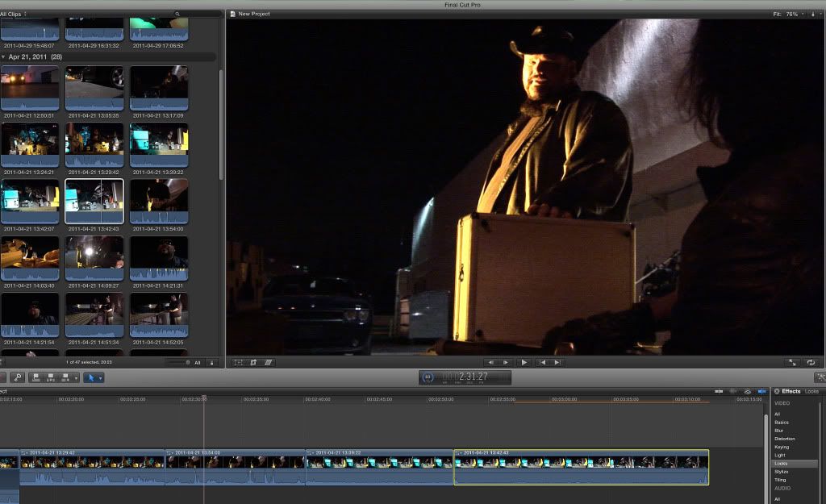Select browser clip 2011-04-21 14:21:31
Image resolution: width=826 pixels, height=504 pixels.
(x=159, y=258)
